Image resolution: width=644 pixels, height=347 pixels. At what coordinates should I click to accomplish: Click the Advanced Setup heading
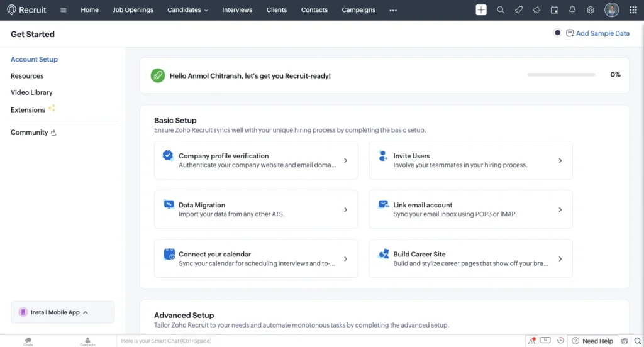[184, 316]
